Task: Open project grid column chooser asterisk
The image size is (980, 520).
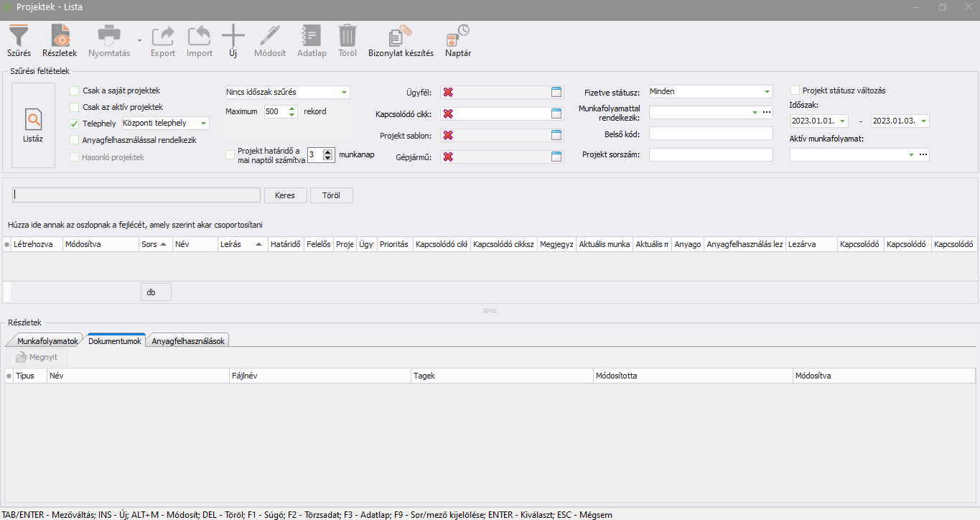Action: coord(7,245)
